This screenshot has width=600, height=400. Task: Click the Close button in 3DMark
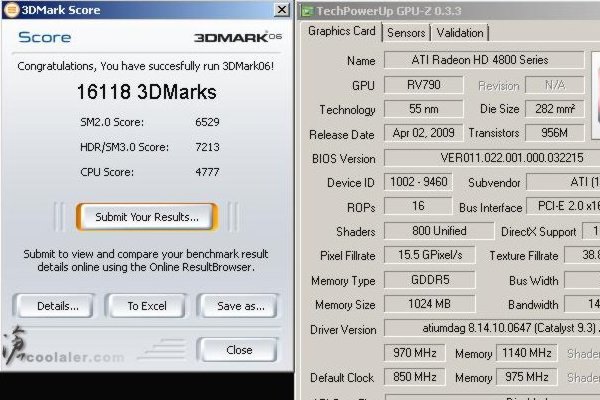coord(238,350)
